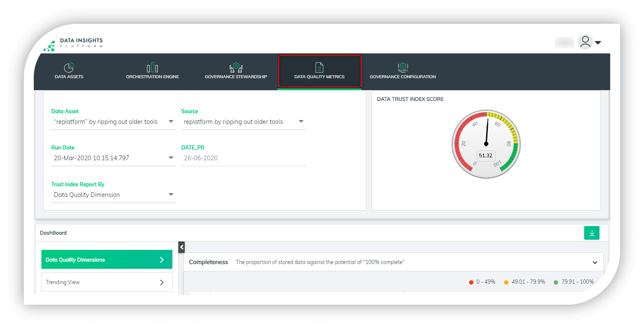Expand Trust Index Report By dropdown
The image size is (644, 329).
coord(113,195)
